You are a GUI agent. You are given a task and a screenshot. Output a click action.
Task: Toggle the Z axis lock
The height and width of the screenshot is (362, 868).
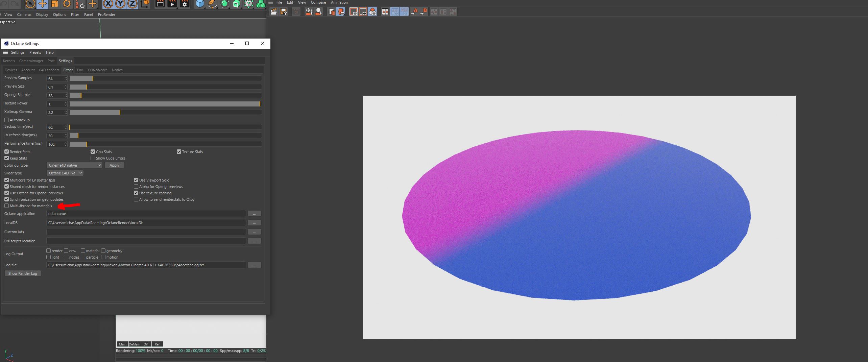(x=132, y=4)
